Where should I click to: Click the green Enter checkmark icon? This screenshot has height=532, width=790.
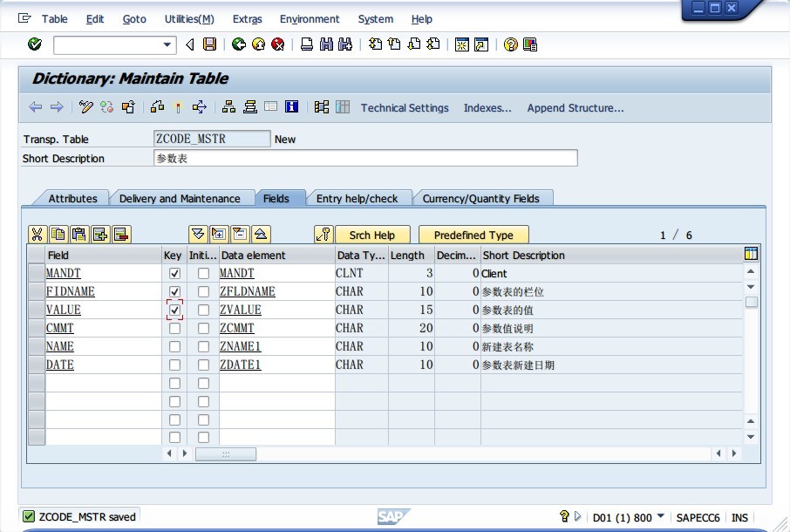coord(35,44)
